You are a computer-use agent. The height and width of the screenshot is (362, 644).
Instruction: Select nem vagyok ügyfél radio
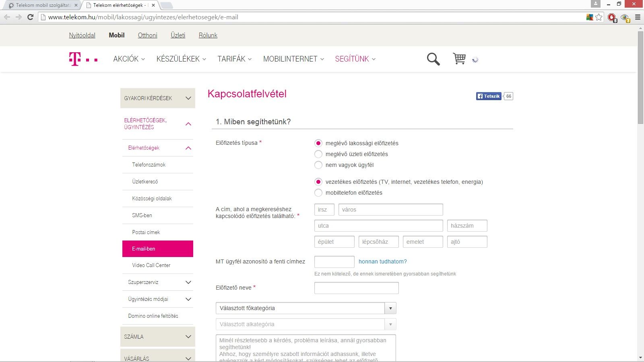click(x=318, y=165)
